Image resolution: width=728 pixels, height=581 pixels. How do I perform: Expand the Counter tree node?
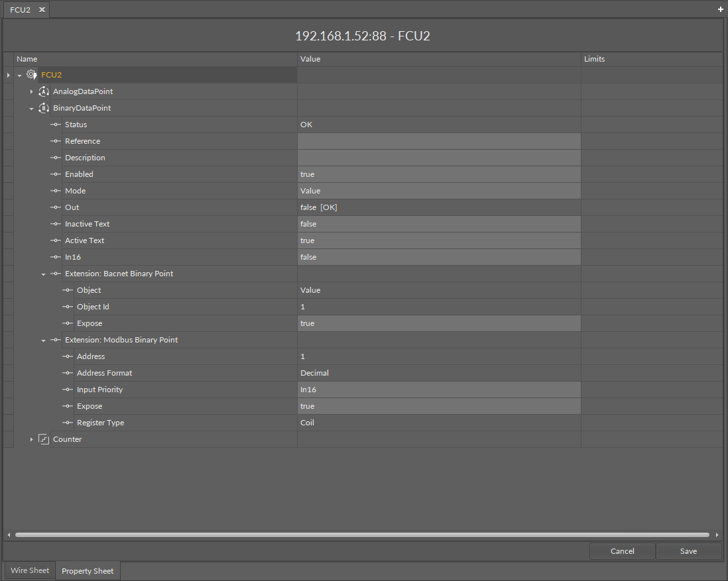tap(31, 439)
